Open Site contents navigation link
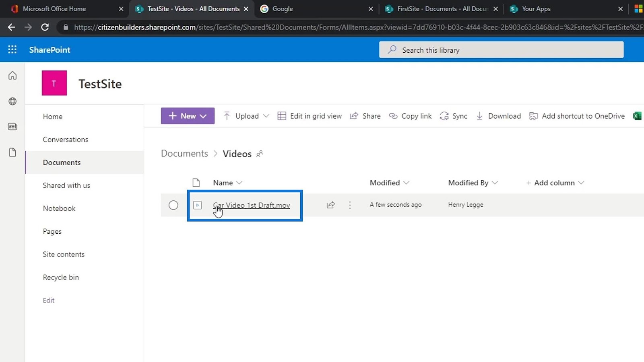 point(64,254)
